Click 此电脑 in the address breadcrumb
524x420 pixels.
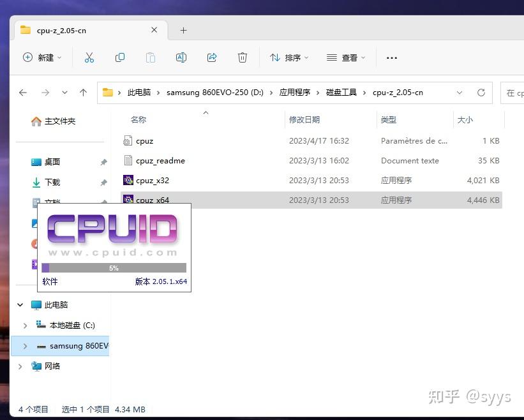139,93
